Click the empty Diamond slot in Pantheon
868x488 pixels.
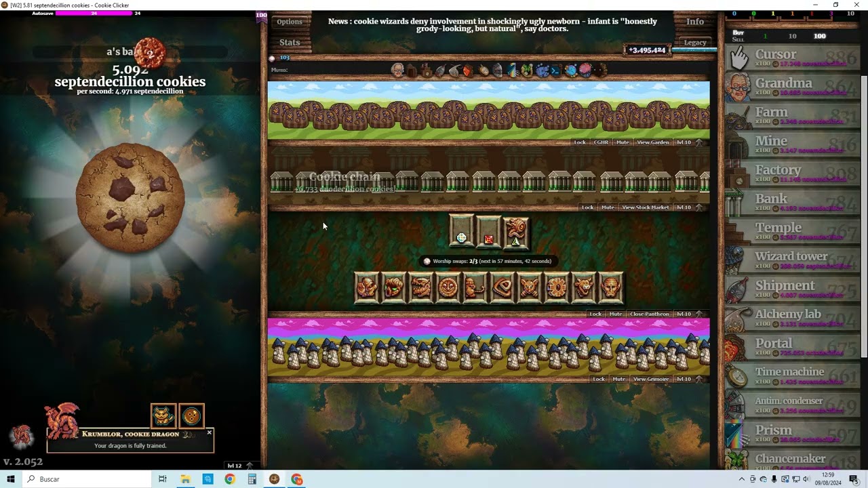coord(461,231)
